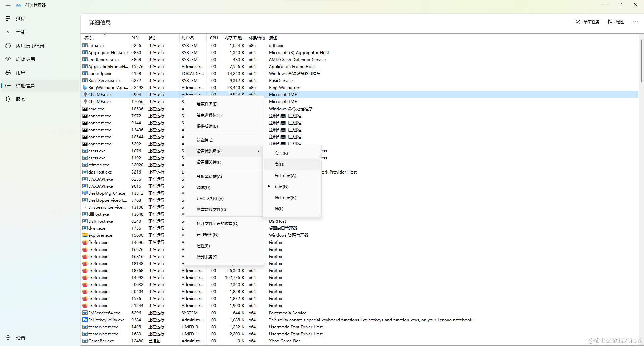
Task: Sort by the PID column header
Action: 138,38
